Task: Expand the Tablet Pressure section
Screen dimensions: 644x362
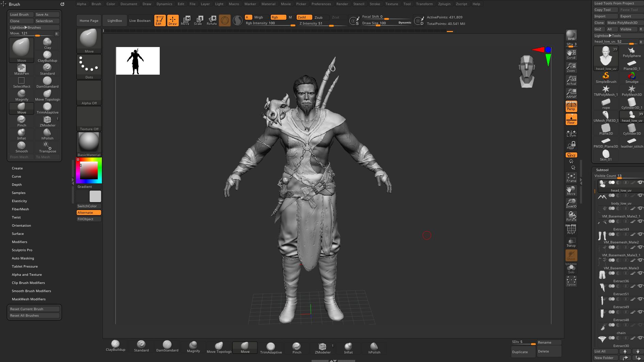Action: pos(25,267)
